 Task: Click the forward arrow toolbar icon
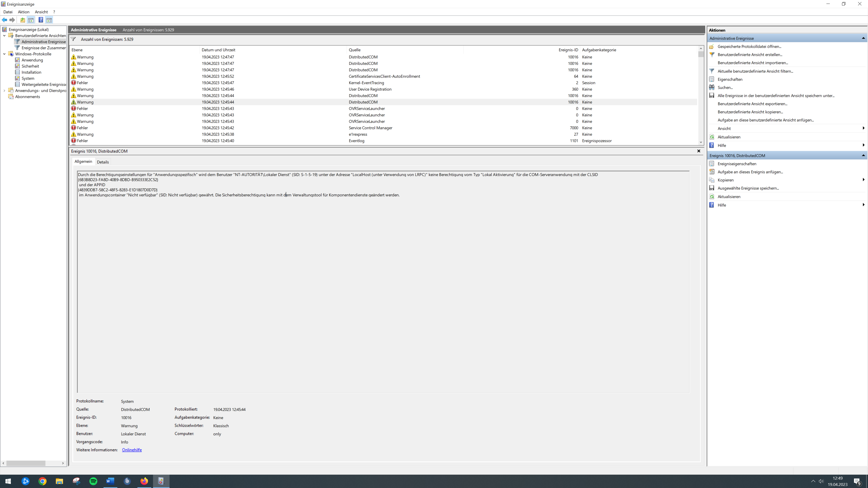pos(12,20)
